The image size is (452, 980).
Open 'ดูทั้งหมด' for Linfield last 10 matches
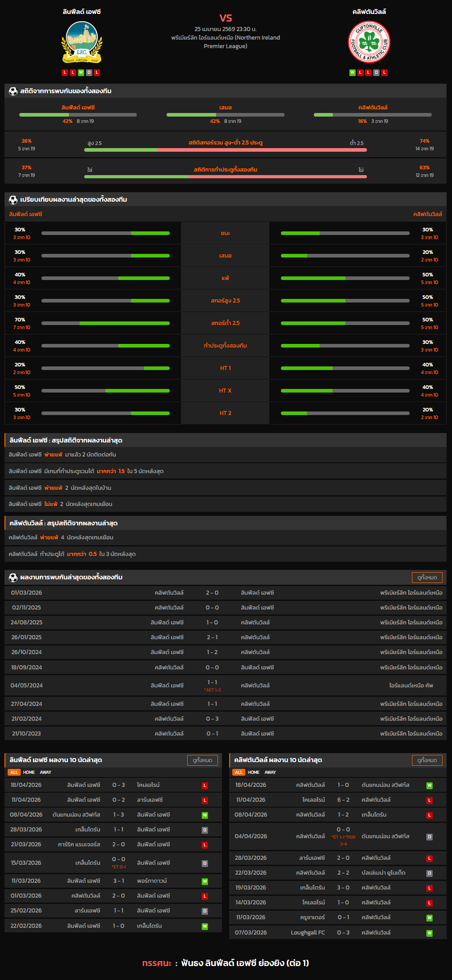tap(202, 760)
